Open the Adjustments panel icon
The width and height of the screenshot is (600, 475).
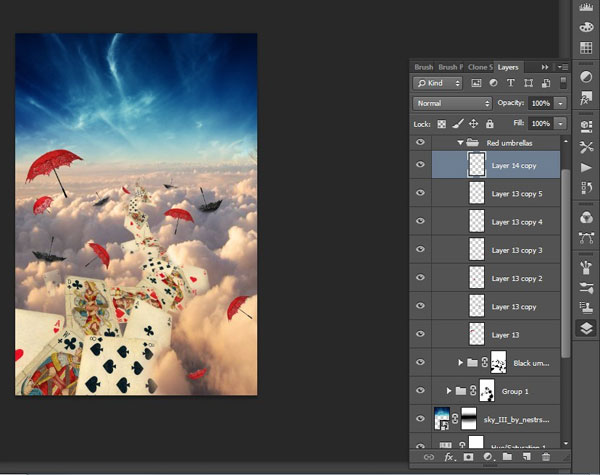click(x=586, y=77)
